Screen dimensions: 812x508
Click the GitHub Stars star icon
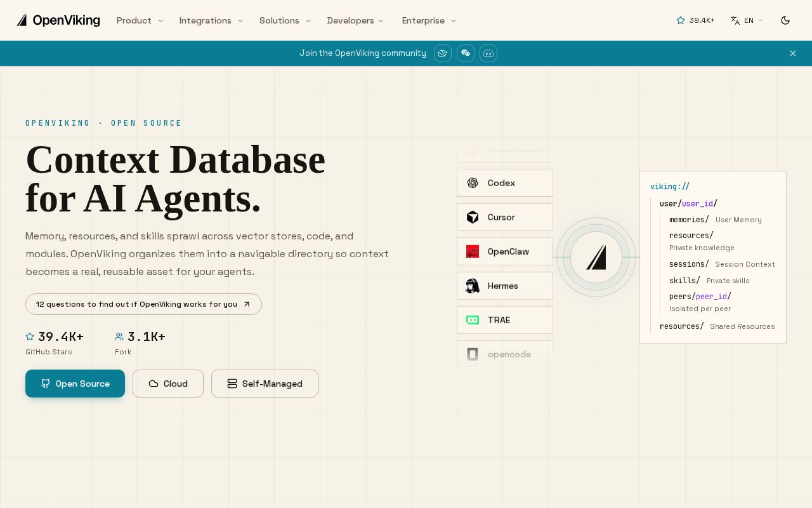(x=30, y=337)
